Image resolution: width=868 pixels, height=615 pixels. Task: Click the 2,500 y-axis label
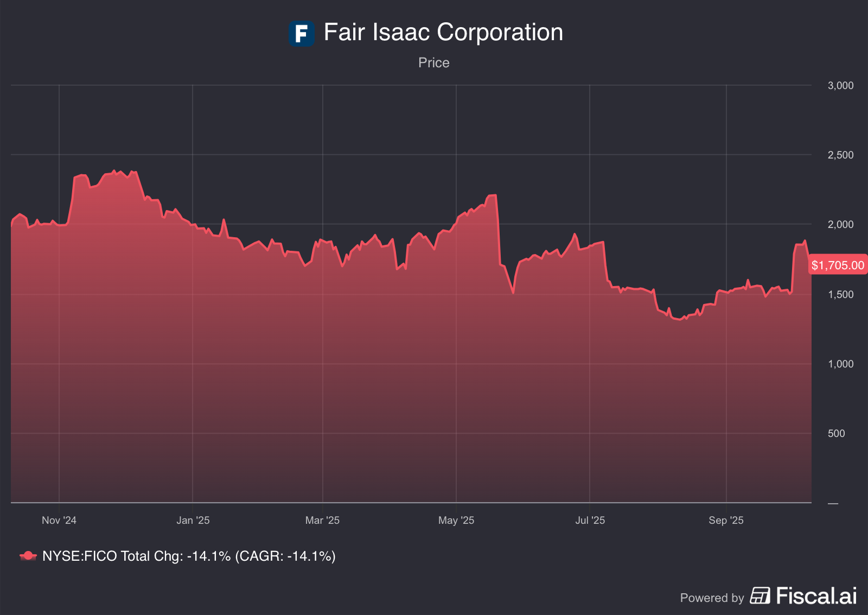tap(840, 155)
